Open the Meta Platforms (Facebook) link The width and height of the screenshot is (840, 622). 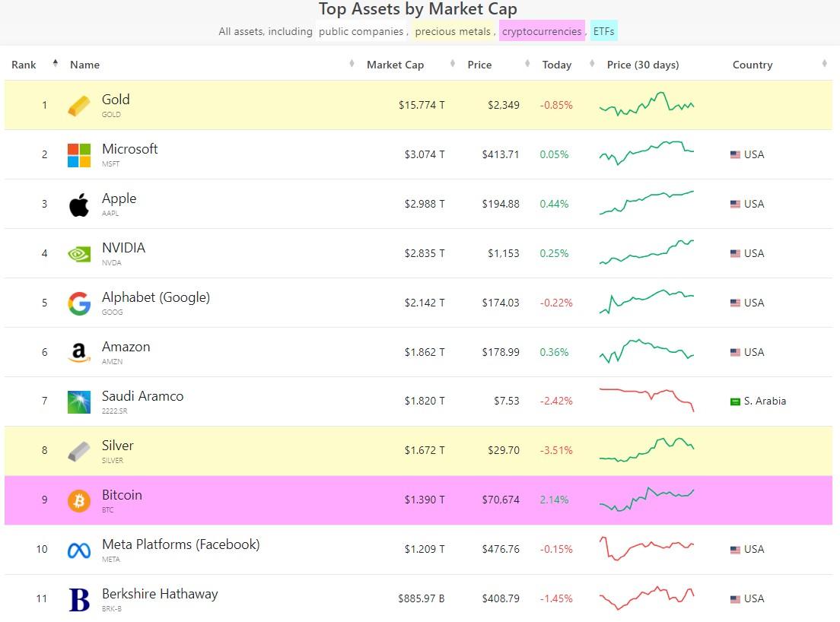pyautogui.click(x=180, y=544)
